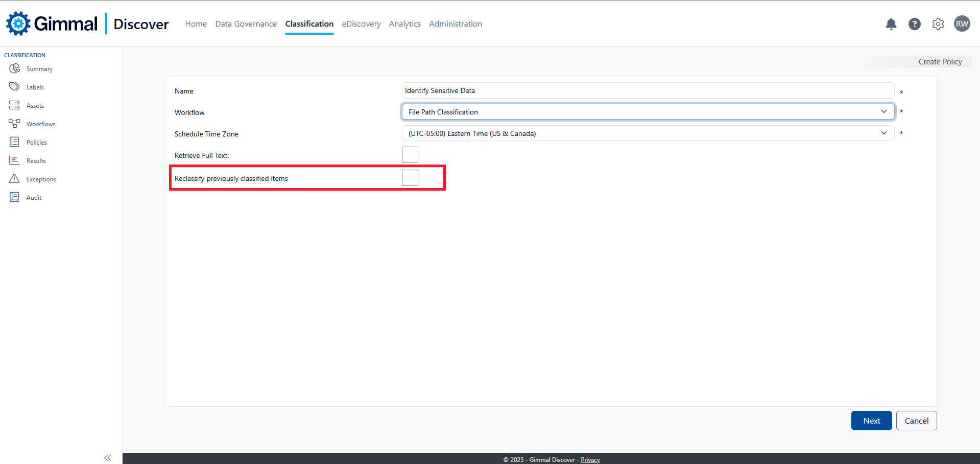Collapse the left sidebar panel

point(108,458)
